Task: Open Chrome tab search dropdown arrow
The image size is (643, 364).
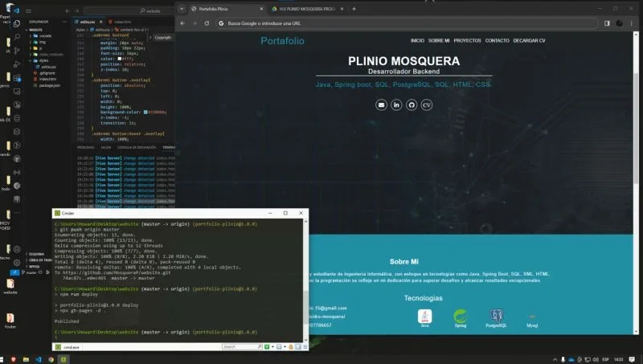Action: (x=182, y=9)
